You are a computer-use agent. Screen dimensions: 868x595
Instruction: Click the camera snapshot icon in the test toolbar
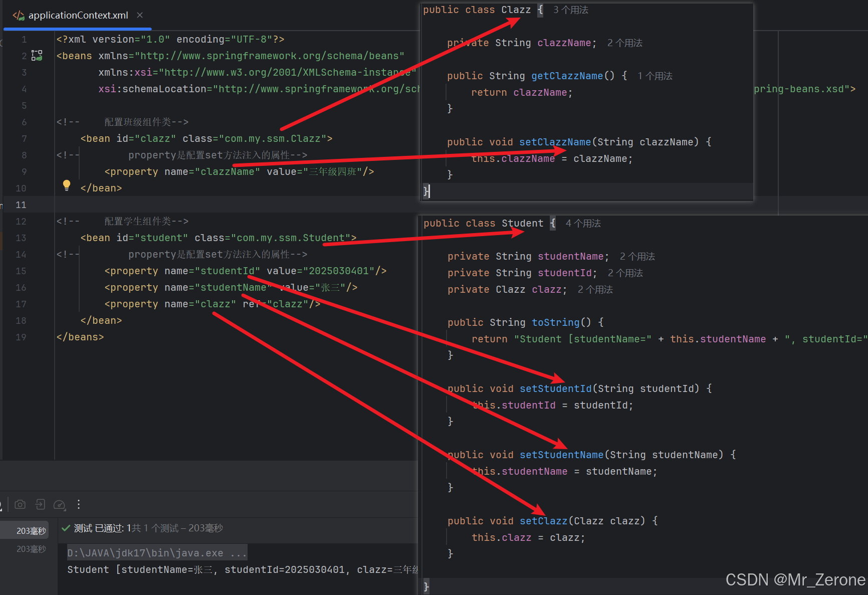point(20,504)
